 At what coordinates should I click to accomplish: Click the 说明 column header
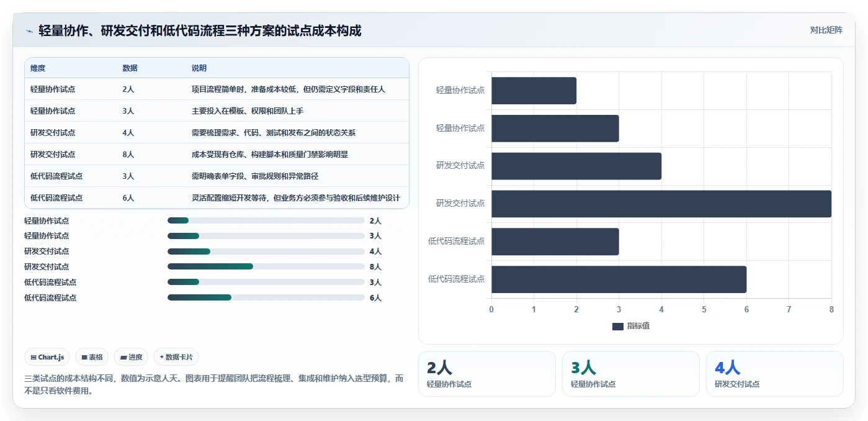pos(199,68)
